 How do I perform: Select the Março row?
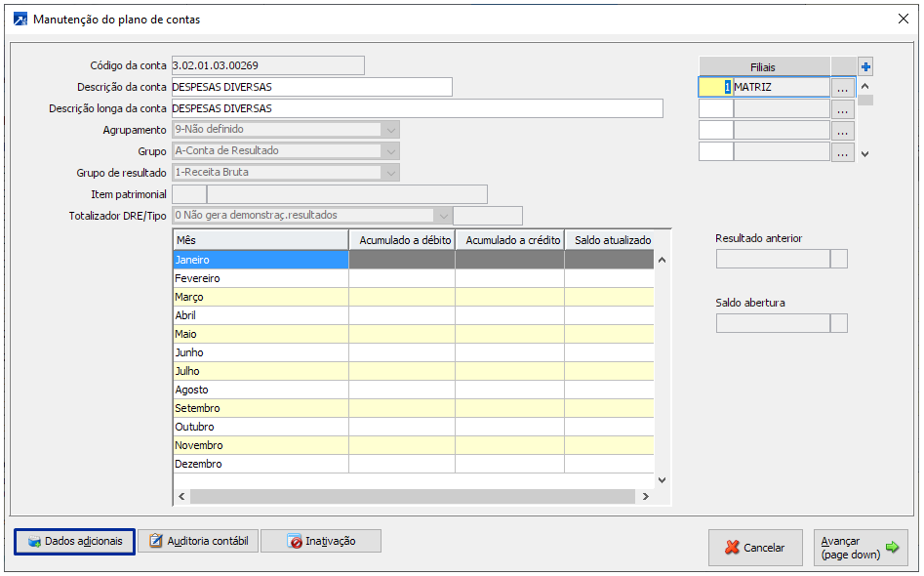[x=413, y=297]
